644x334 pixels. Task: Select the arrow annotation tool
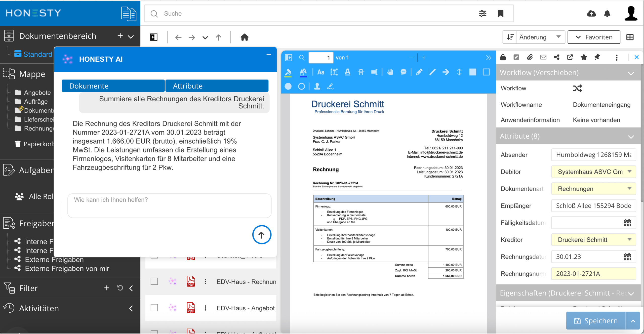pos(446,72)
